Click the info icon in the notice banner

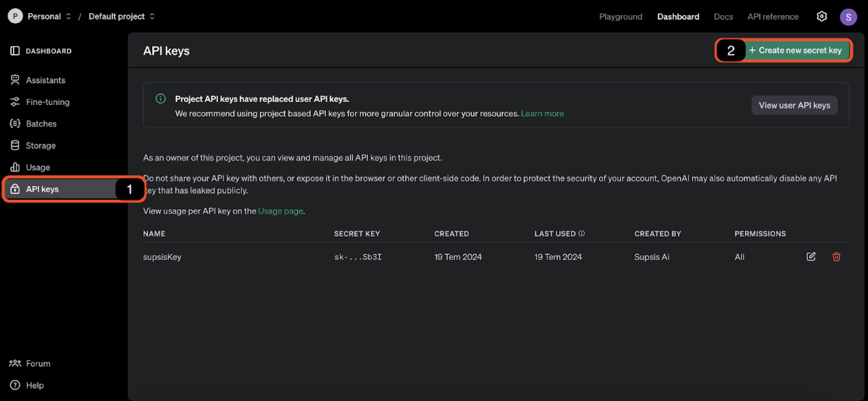pyautogui.click(x=161, y=99)
